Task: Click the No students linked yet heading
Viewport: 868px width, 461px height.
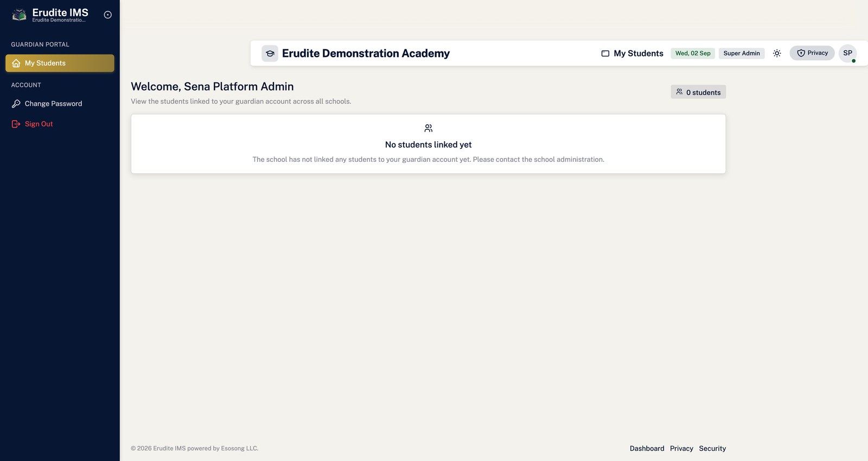Action: click(428, 144)
